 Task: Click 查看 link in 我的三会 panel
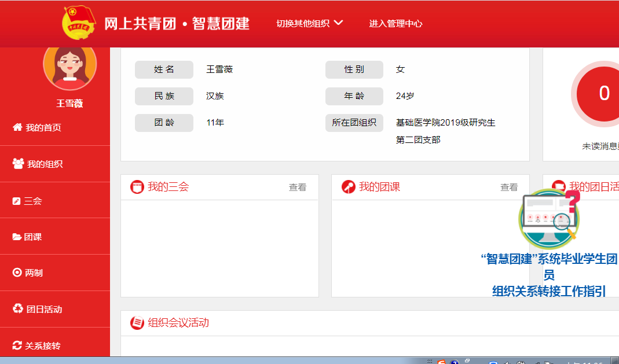(298, 187)
